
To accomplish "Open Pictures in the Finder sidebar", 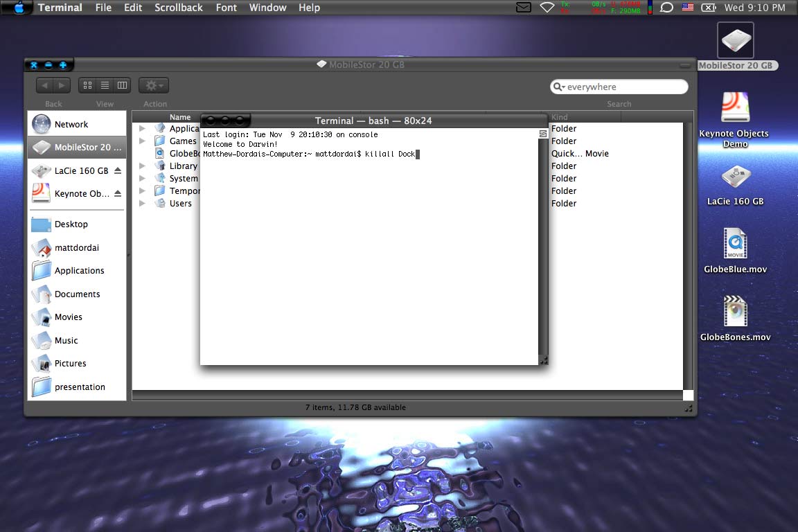I will [77, 363].
